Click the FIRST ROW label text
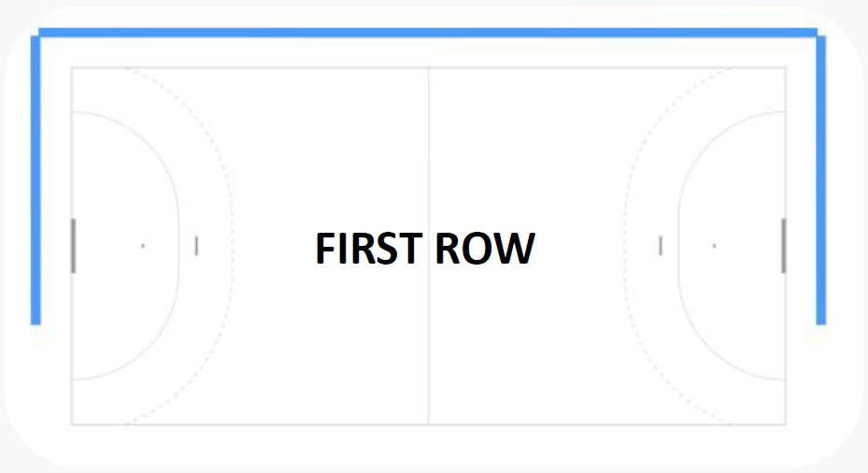Image resolution: width=868 pixels, height=473 pixels. coord(425,248)
